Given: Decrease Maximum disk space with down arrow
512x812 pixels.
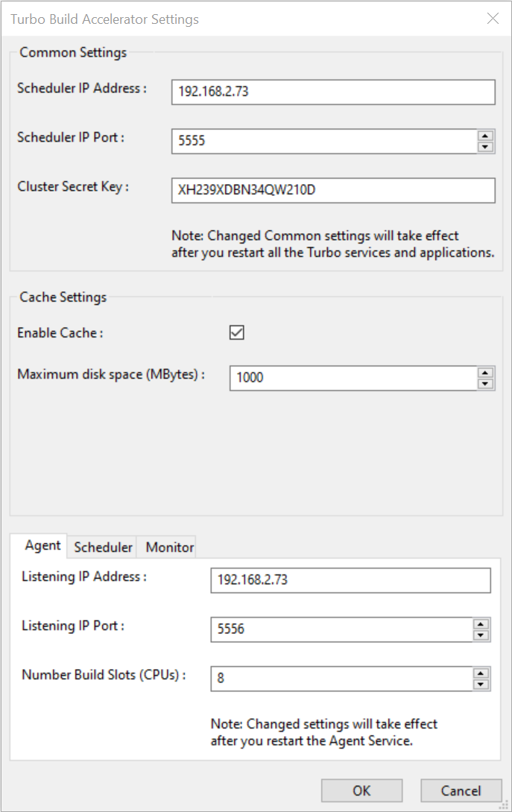Looking at the screenshot, I should click(x=486, y=384).
